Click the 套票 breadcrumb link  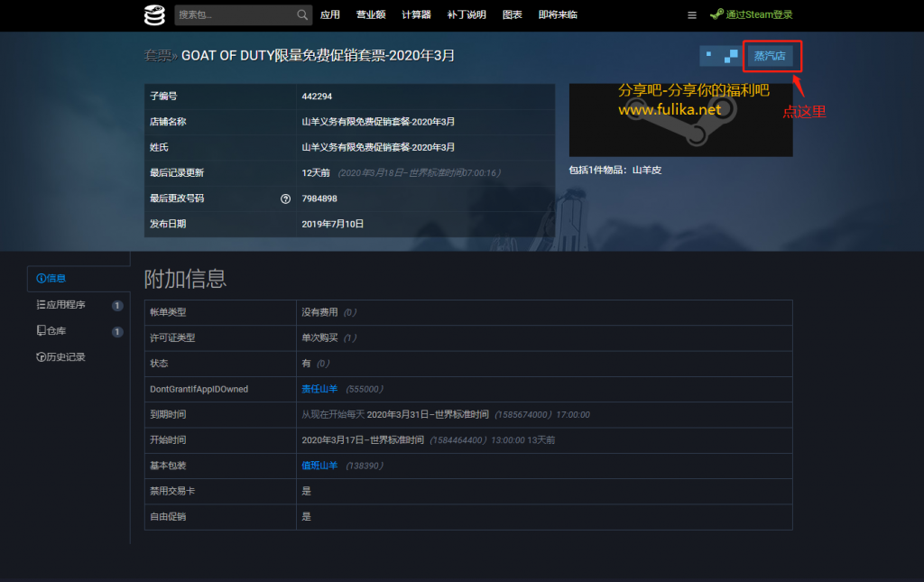157,55
